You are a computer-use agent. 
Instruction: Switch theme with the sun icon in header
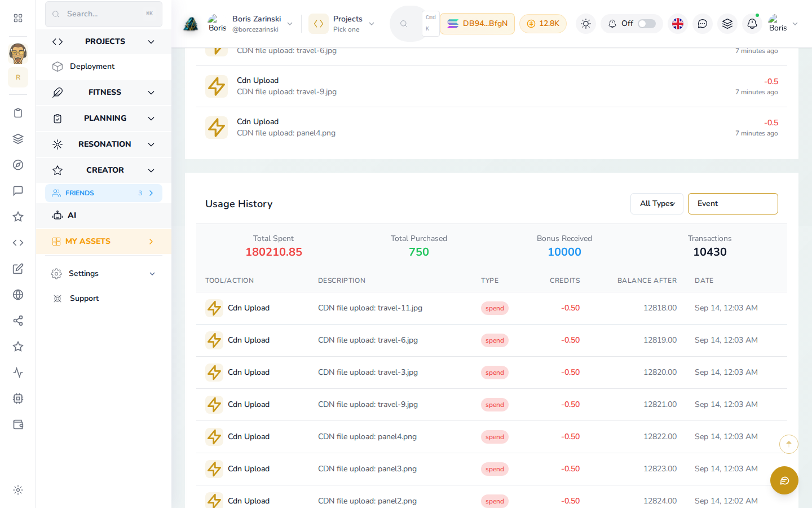click(x=586, y=24)
